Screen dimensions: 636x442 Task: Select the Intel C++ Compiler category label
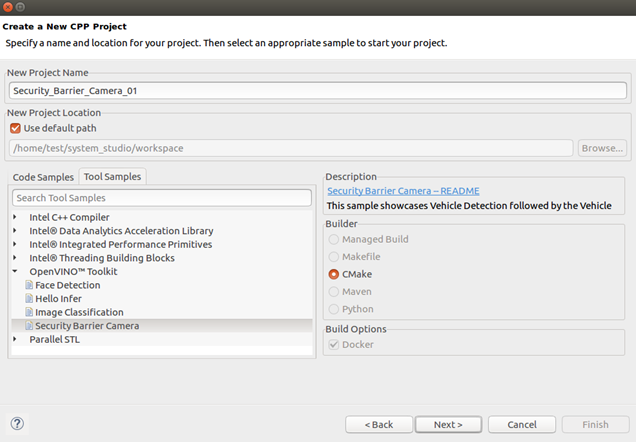pyautogui.click(x=69, y=217)
